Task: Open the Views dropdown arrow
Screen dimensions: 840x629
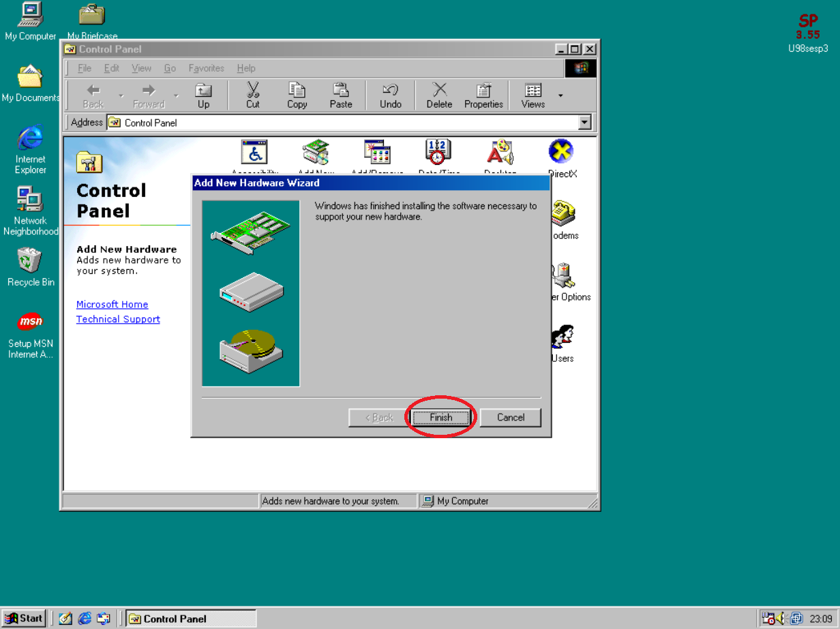Action: 560,95
